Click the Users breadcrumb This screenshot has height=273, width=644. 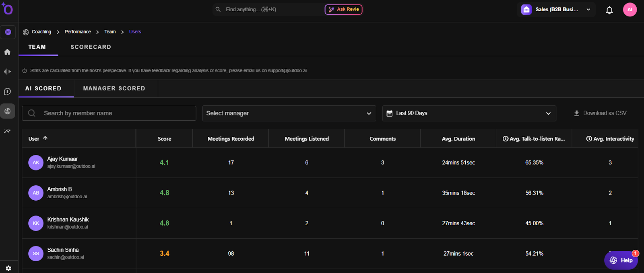pos(135,32)
